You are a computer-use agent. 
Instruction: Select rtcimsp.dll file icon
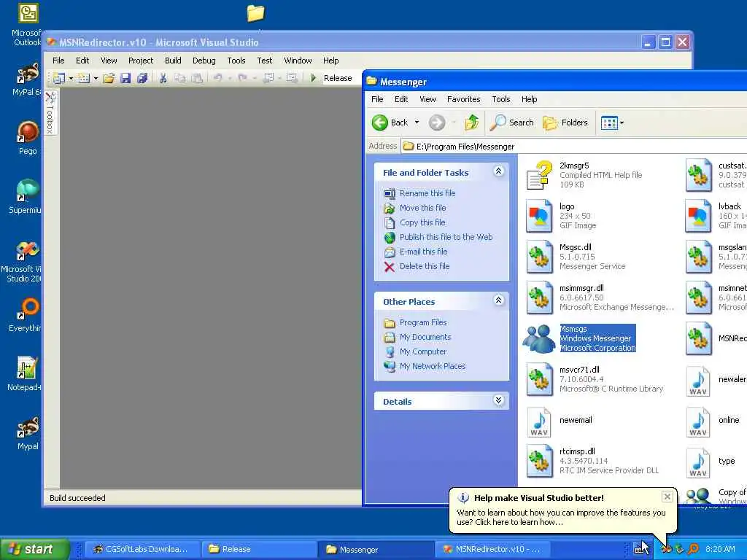539,461
